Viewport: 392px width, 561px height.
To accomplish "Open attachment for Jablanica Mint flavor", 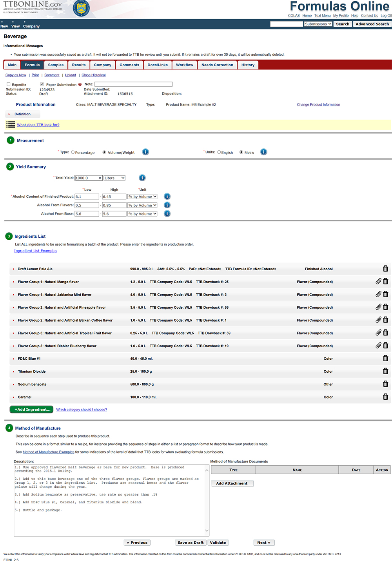I will click(x=378, y=294).
